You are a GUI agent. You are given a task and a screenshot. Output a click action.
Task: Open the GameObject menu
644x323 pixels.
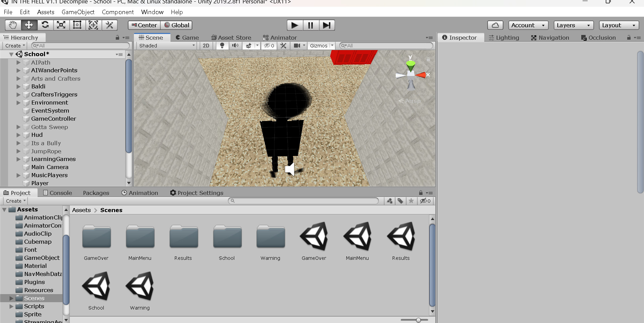tap(78, 12)
